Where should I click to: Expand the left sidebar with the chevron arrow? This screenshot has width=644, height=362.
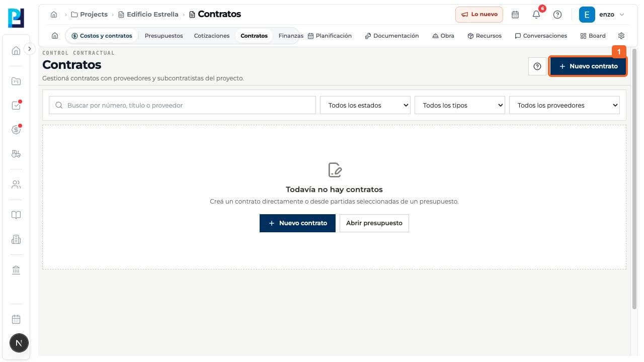29,49
